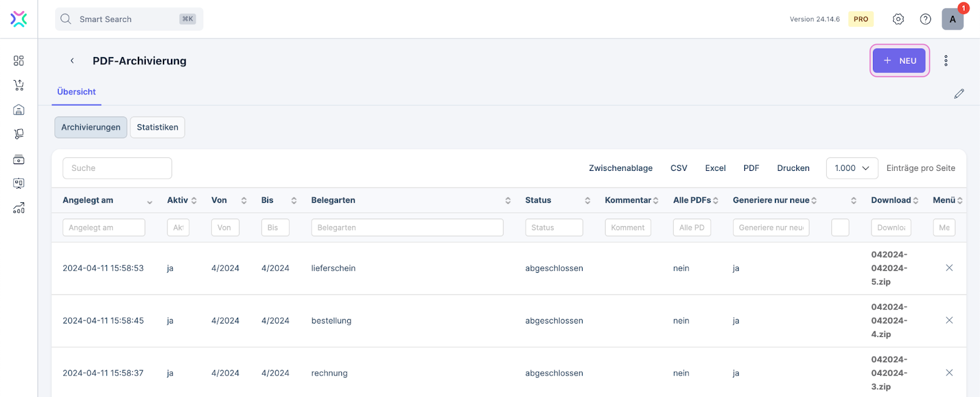This screenshot has height=397, width=980.
Task: Click the Suche search field
Action: (117, 168)
